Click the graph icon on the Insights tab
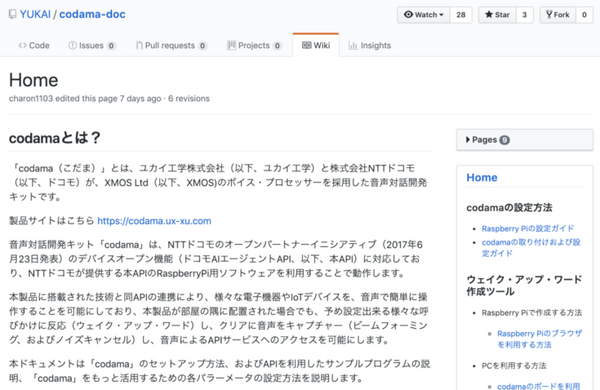 coord(353,45)
